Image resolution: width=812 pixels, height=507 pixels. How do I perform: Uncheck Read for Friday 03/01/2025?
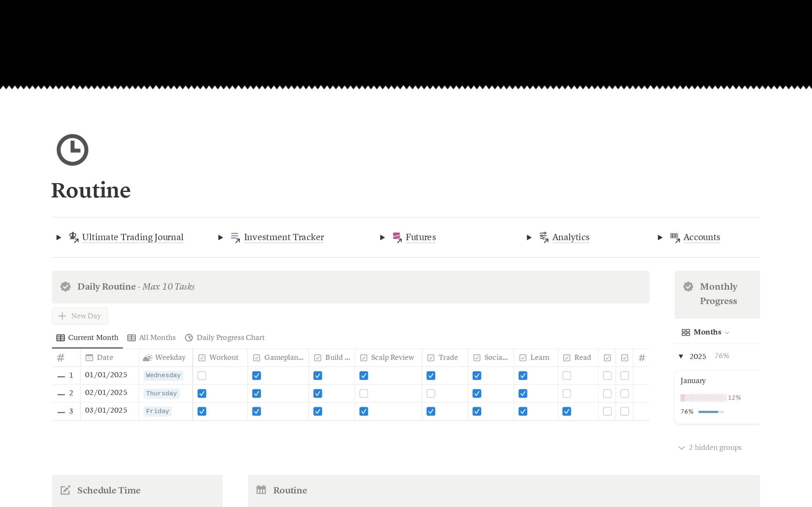567,411
